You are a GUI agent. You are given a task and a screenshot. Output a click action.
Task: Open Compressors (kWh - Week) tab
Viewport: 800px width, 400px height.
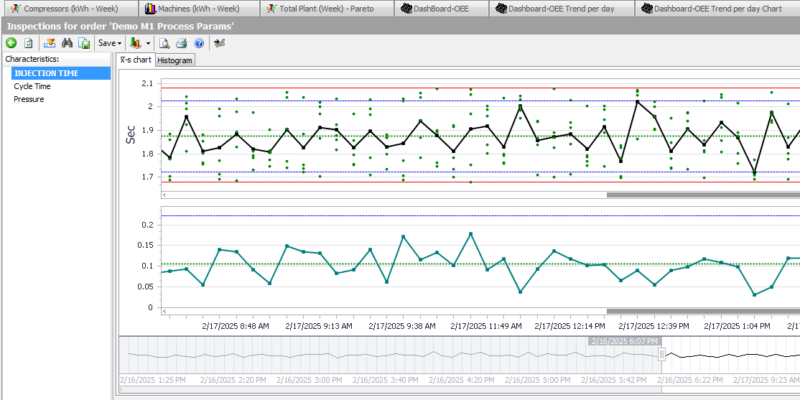(x=69, y=9)
